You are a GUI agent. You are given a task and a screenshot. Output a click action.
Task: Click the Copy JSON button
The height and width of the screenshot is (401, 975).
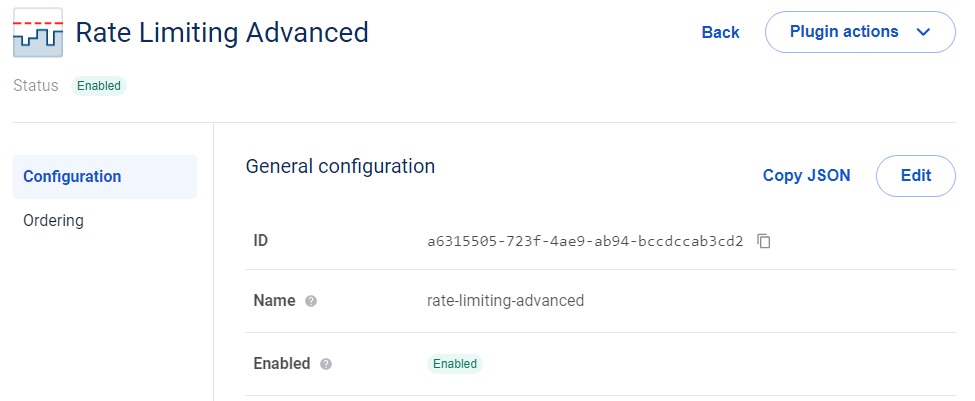(806, 176)
